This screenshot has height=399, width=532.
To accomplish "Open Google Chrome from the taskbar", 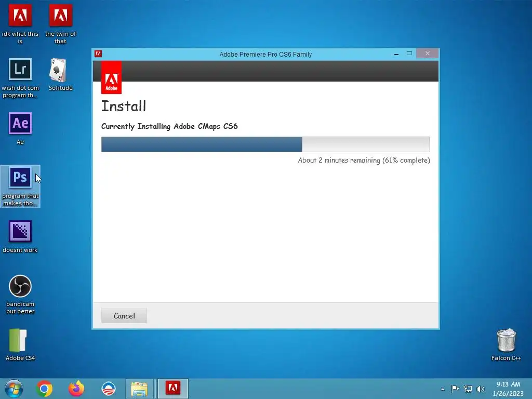I will coord(44,389).
